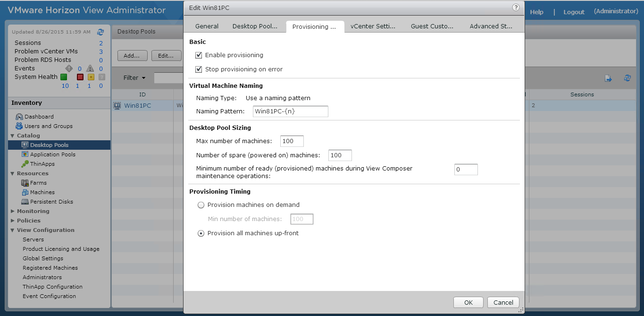Click into the Naming Pattern field
Viewport: 644px width, 316px height.
[291, 111]
